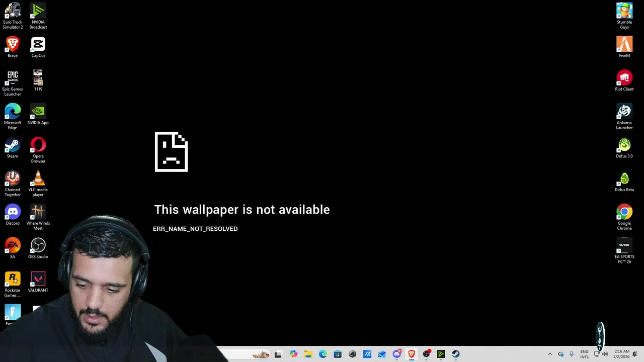Select the VALORANT desktop icon
Screen dimensions: 644x362
(x=38, y=282)
